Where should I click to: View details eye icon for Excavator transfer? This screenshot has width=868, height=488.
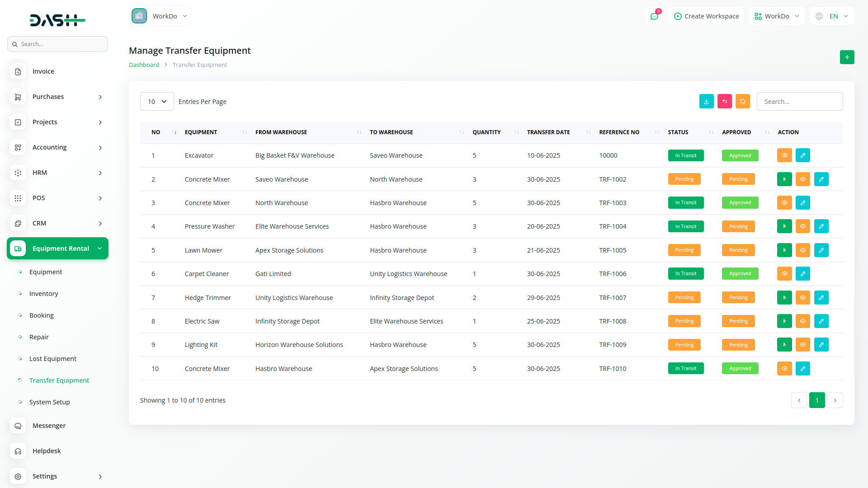click(784, 155)
